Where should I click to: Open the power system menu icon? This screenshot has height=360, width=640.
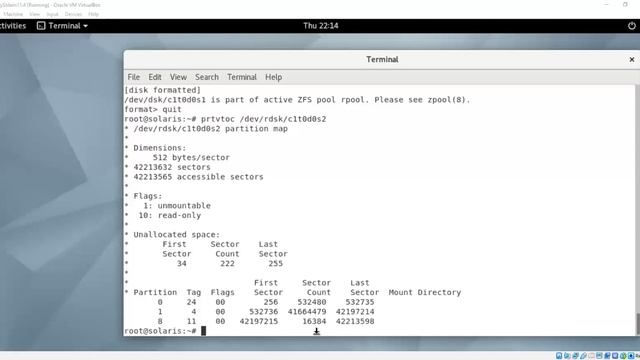(631, 26)
